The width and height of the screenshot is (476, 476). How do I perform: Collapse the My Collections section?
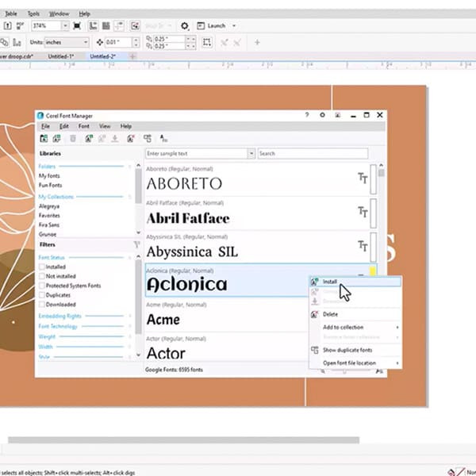pos(130,197)
